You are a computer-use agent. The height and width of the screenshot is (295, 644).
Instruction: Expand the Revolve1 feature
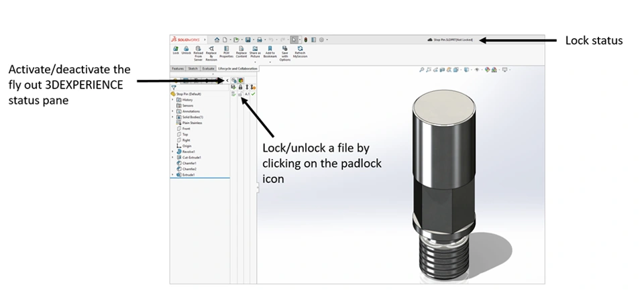coord(172,152)
